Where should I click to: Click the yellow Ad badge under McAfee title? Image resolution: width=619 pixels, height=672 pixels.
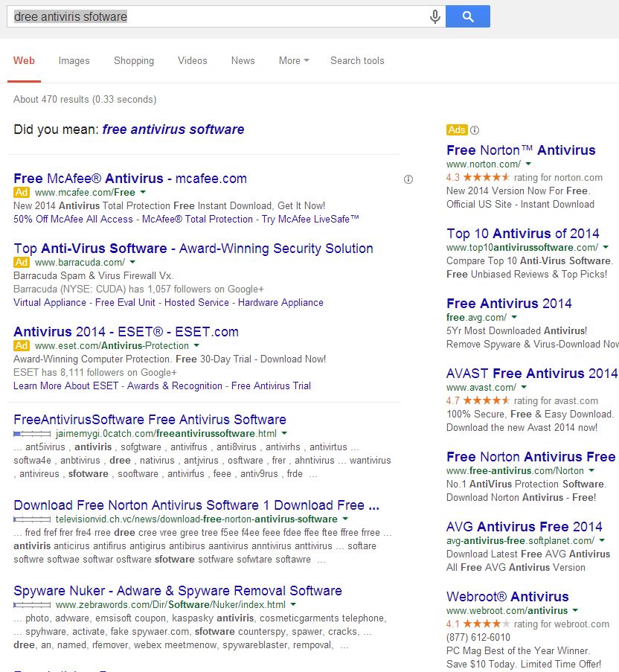pos(22,192)
